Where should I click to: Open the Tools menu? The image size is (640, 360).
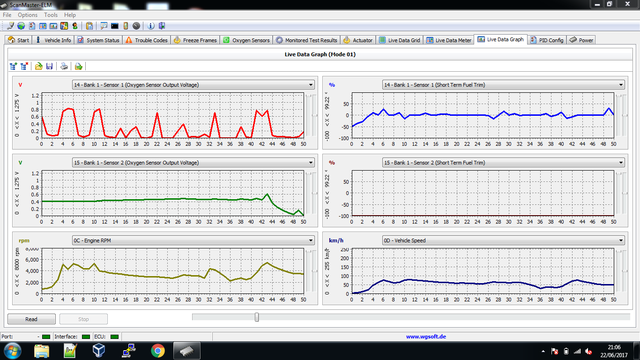pos(51,15)
